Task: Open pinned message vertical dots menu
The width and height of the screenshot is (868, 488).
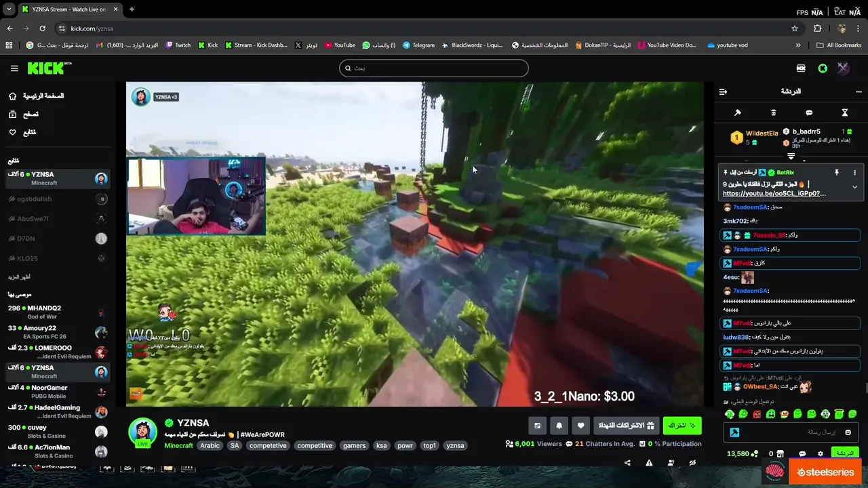Action: point(854,173)
